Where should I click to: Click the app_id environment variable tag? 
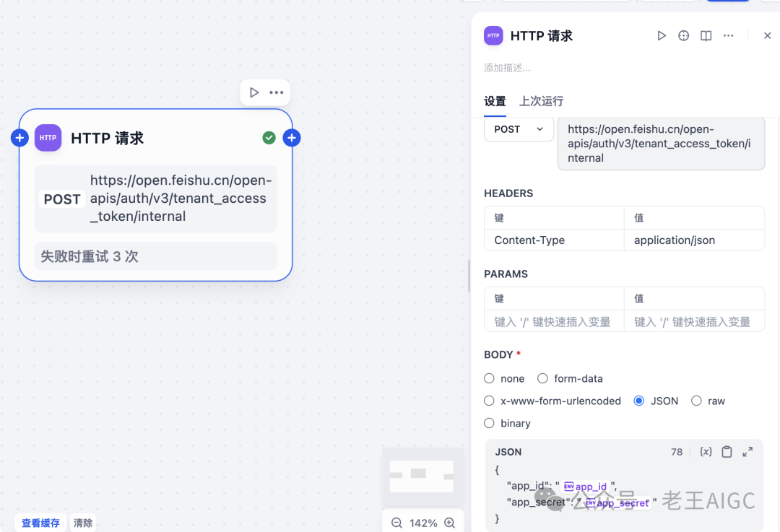pyautogui.click(x=586, y=487)
